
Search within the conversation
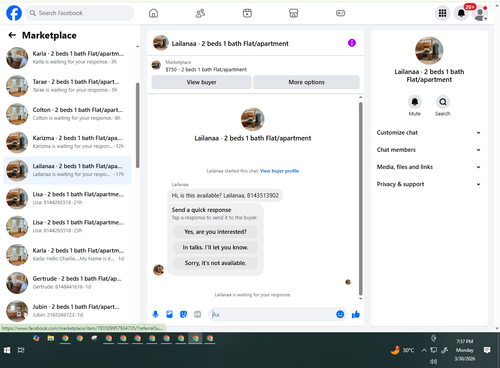tap(443, 102)
